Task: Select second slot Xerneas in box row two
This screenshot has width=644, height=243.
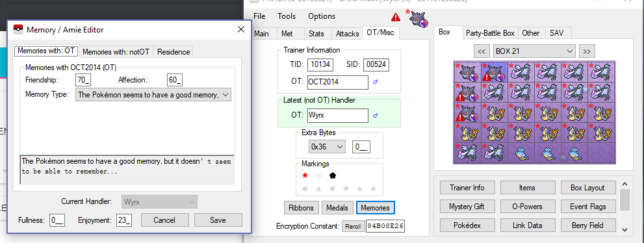Action: [x=494, y=92]
